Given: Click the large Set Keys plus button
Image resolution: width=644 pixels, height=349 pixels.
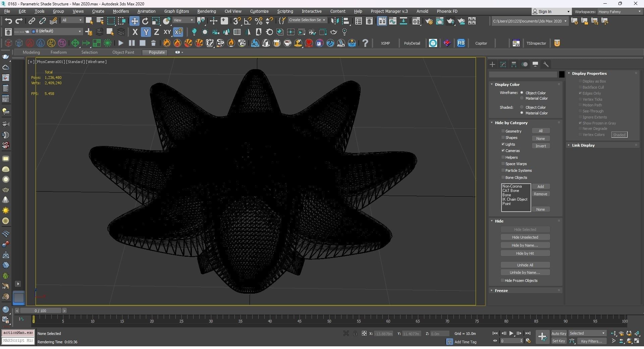Looking at the screenshot, I should 542,337.
